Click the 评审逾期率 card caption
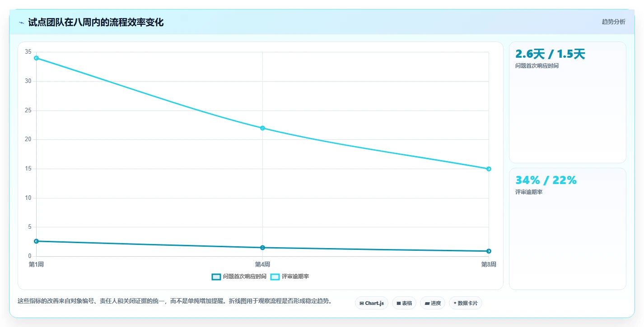Image resolution: width=644 pixels, height=327 pixels. click(529, 192)
